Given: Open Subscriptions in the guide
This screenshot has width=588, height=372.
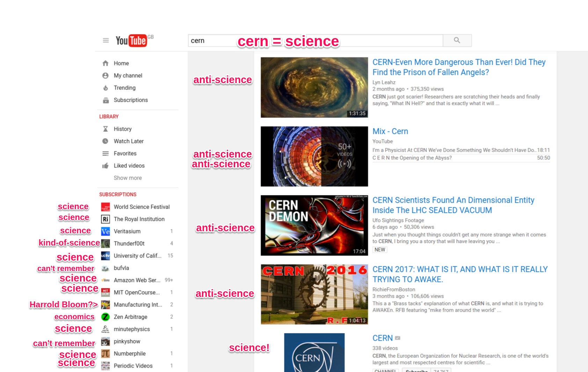Looking at the screenshot, I should tap(131, 100).
